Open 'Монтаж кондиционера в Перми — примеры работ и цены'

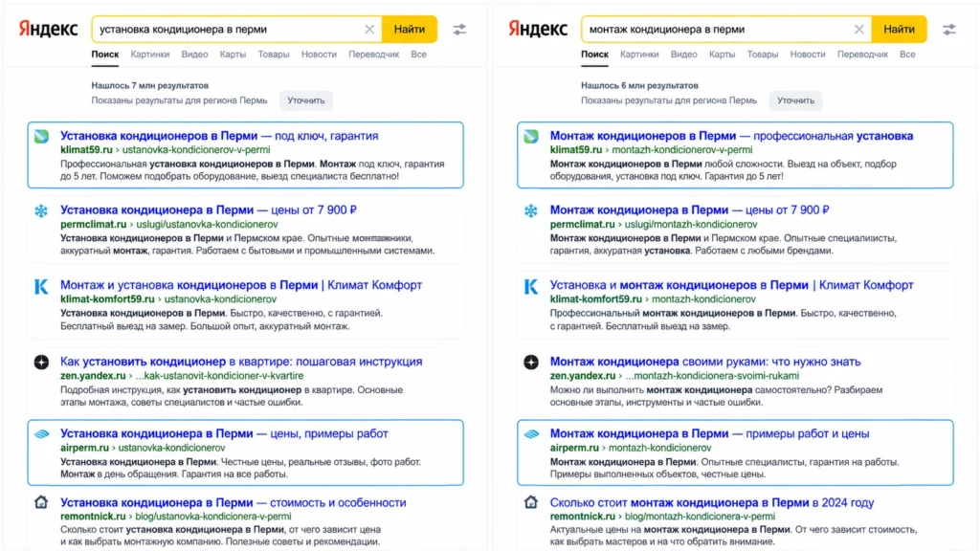click(709, 433)
